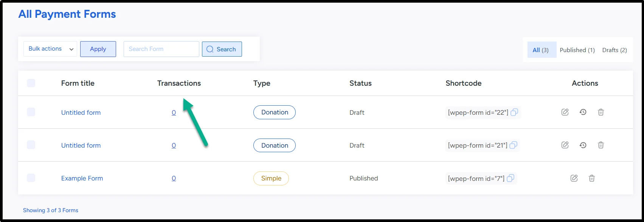Image resolution: width=644 pixels, height=222 pixels.
Task: Click the Search button
Action: [222, 49]
